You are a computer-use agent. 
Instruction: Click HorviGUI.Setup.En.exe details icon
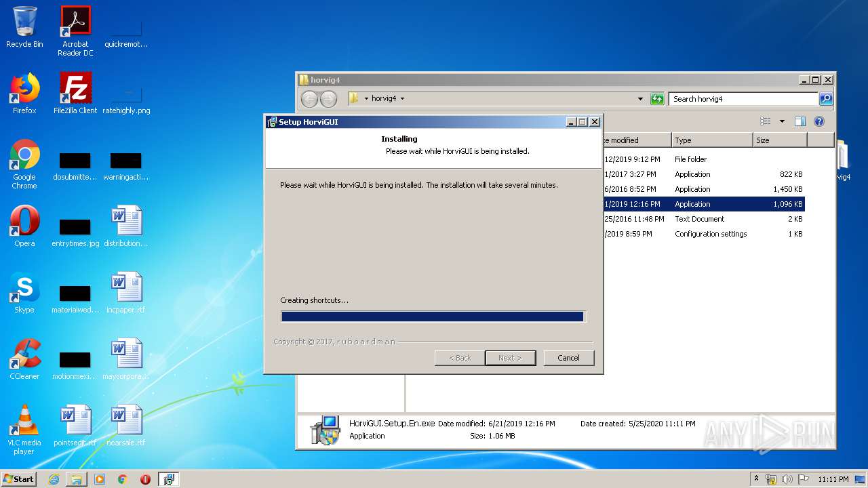point(325,430)
